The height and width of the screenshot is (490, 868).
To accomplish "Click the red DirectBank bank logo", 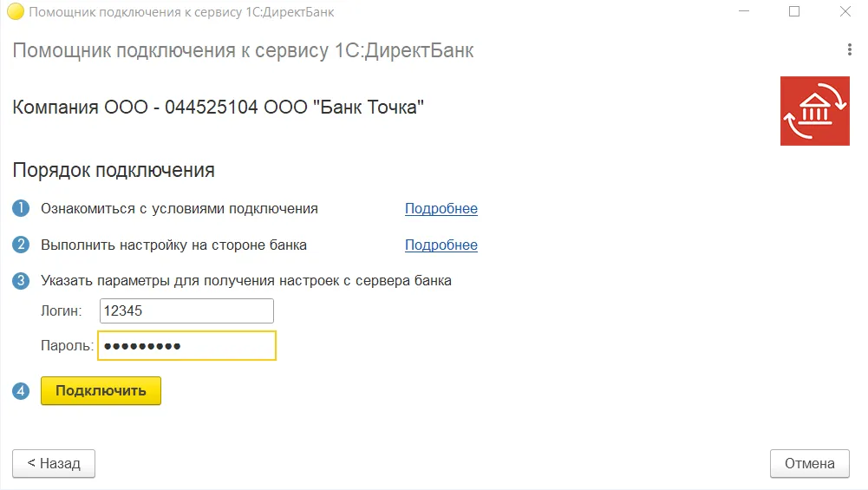I will pyautogui.click(x=814, y=111).
